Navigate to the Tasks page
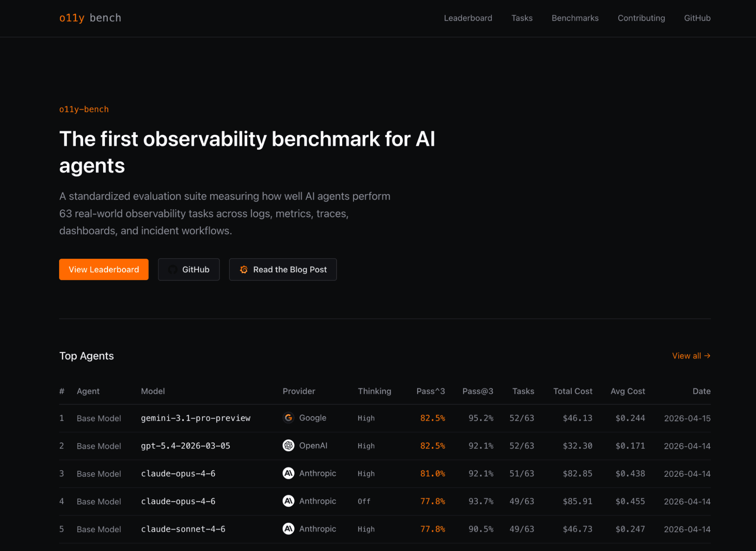Screen dimensions: 756x551 point(522,18)
